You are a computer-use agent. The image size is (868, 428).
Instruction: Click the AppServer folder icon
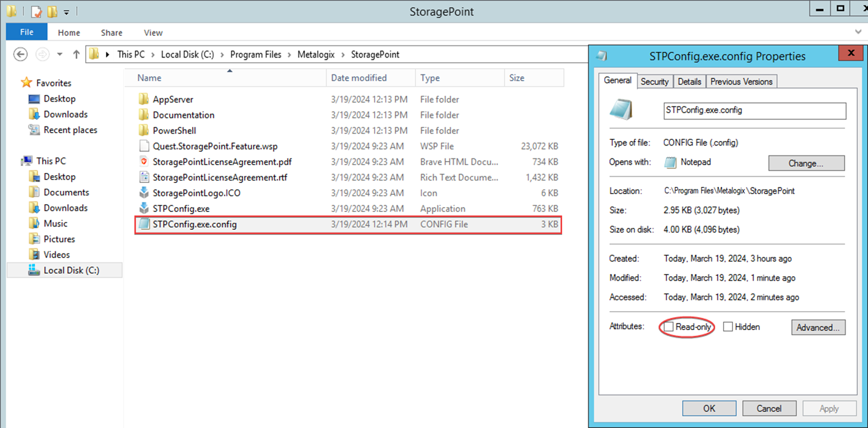click(144, 99)
